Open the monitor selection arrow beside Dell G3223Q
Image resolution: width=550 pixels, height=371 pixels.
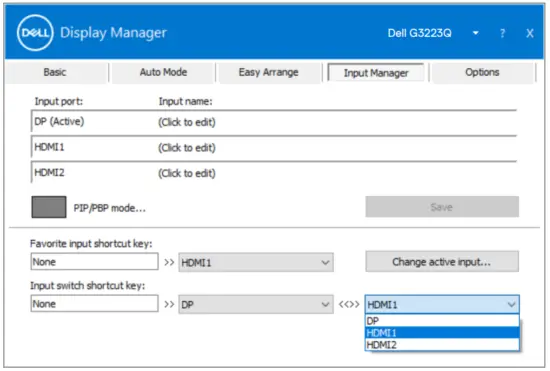coord(475,33)
